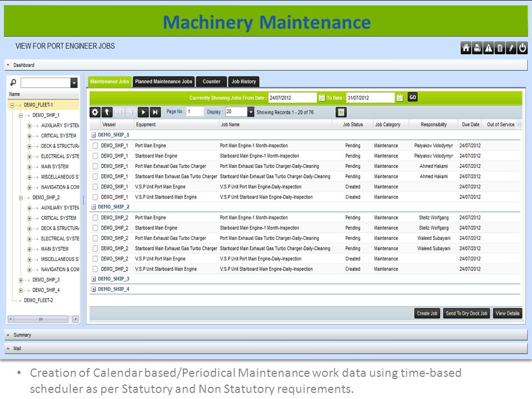Expand DEMO_SHIP_3 node in the tree
Screen dimensions: 532x399
pyautogui.click(x=21, y=280)
